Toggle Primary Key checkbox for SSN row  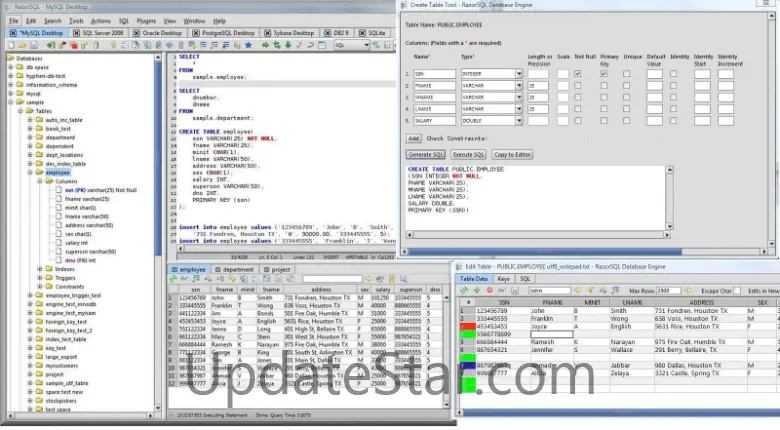[x=604, y=74]
